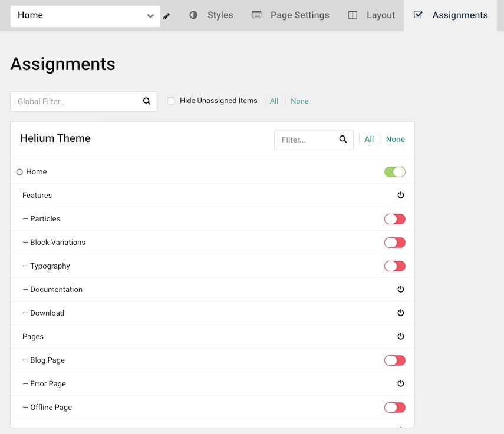Click the power icon for Error Page
Screen dimensions: 504x434
pyautogui.click(x=401, y=383)
